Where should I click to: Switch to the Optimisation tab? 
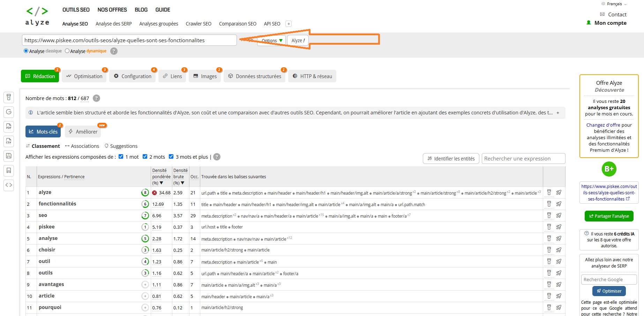pos(84,76)
